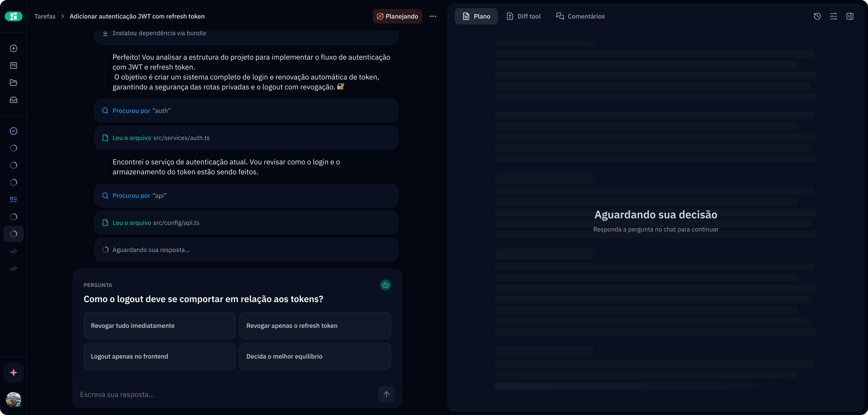
Task: Launch the AI assistant sparkle icon
Action: [x=13, y=372]
